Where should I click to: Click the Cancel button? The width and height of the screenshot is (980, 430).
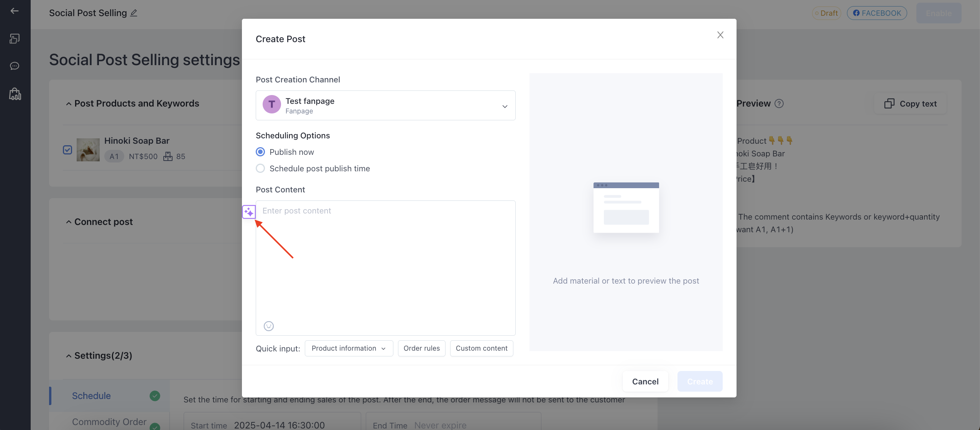[645, 381]
